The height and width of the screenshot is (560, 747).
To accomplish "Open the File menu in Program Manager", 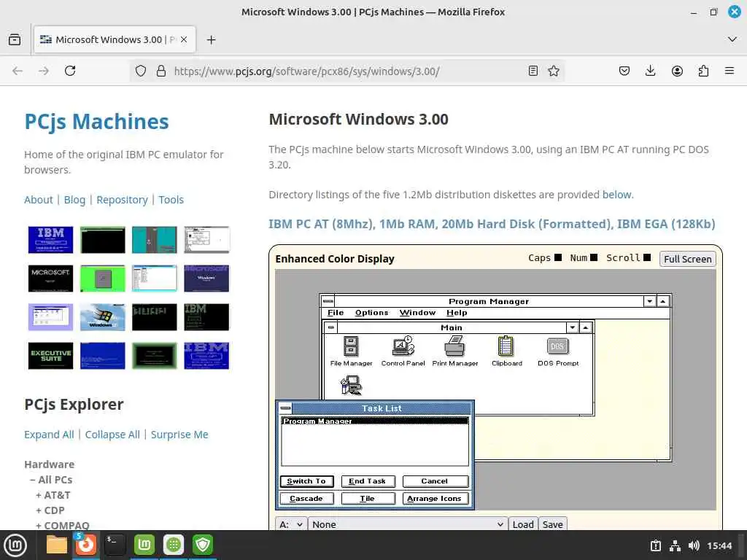I will click(336, 313).
